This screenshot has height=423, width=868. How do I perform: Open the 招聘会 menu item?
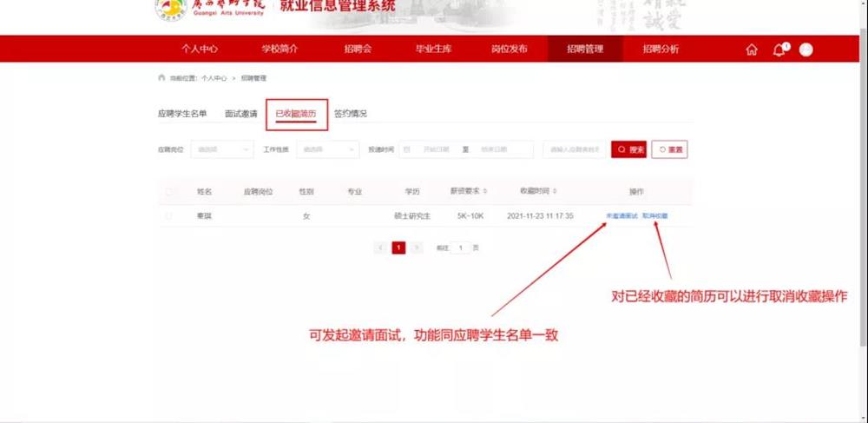pos(358,50)
